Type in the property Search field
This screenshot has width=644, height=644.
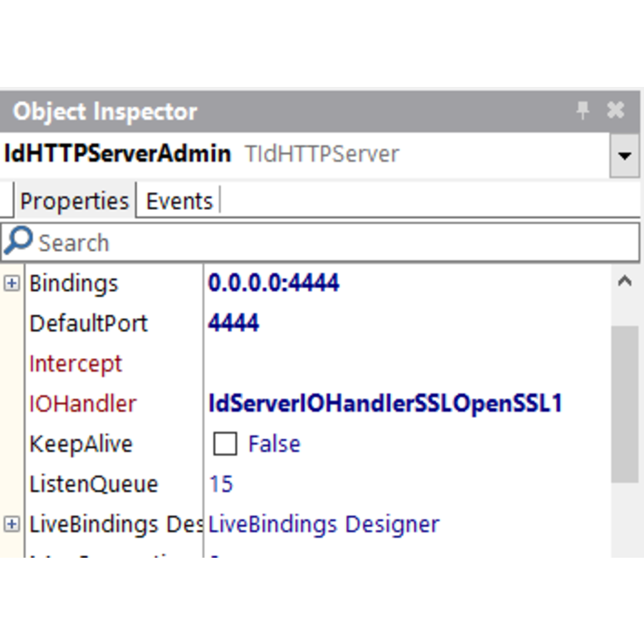(322, 243)
